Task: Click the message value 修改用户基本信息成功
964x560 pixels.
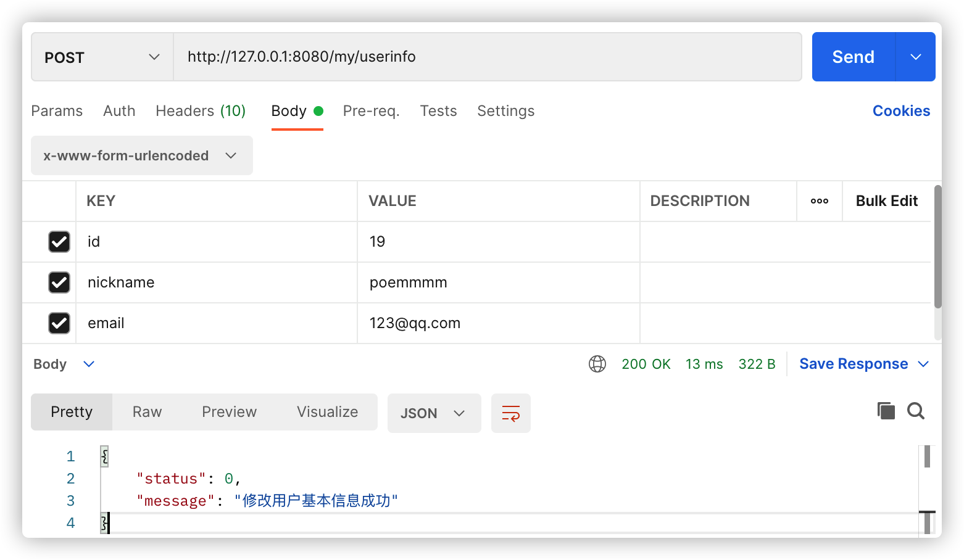Action: pos(316,500)
